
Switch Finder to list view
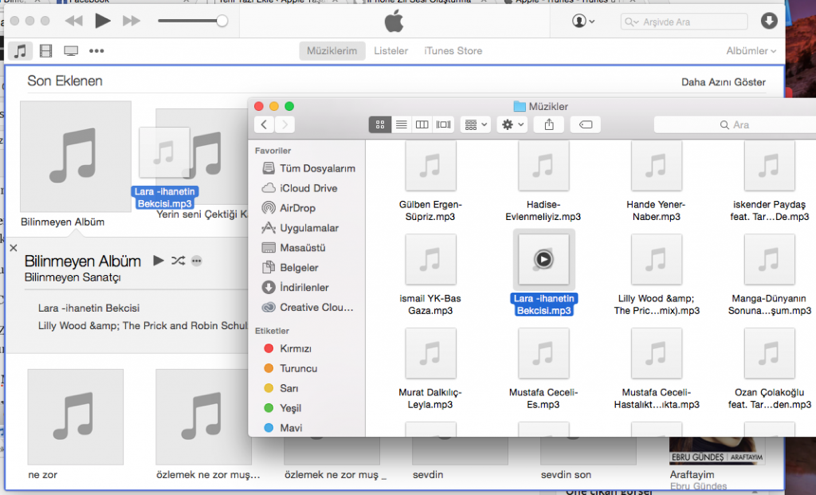tap(401, 125)
